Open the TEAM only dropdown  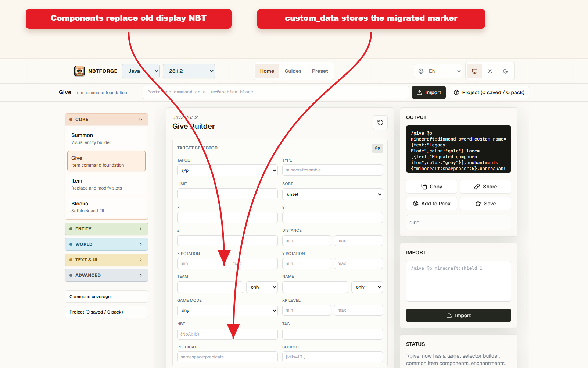[262, 287]
